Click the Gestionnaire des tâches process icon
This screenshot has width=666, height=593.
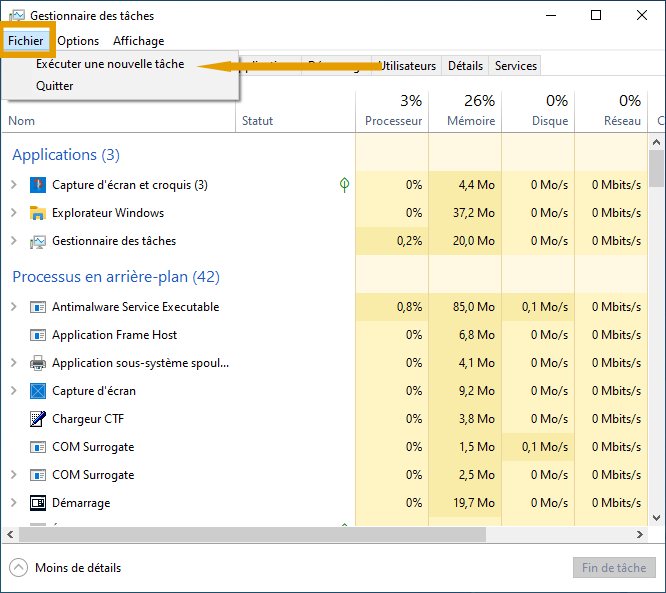(38, 241)
